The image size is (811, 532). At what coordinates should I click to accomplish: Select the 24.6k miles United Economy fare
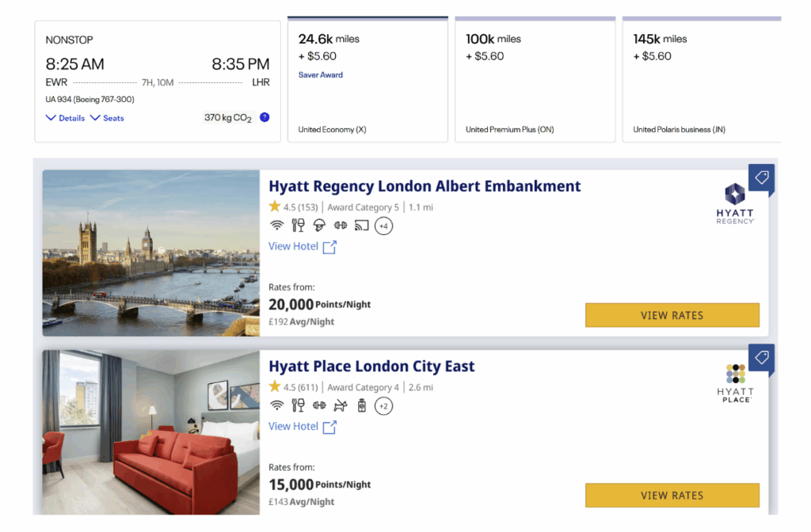click(x=367, y=79)
